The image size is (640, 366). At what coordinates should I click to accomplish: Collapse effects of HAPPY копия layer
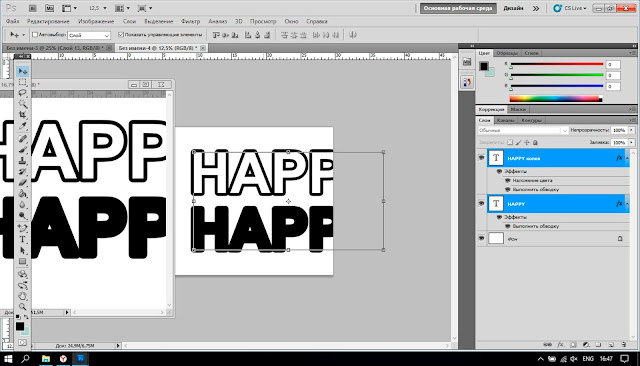point(627,158)
